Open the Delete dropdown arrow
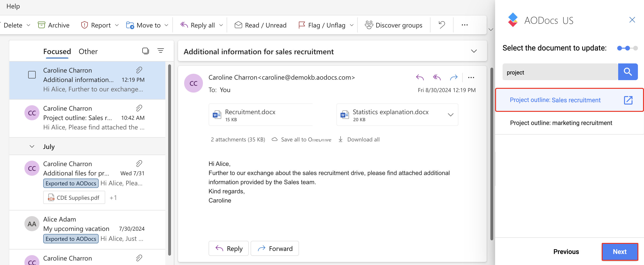 pyautogui.click(x=28, y=25)
